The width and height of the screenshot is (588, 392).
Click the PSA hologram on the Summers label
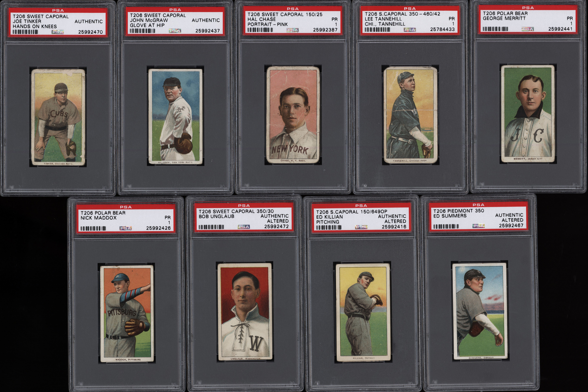coord(478,226)
